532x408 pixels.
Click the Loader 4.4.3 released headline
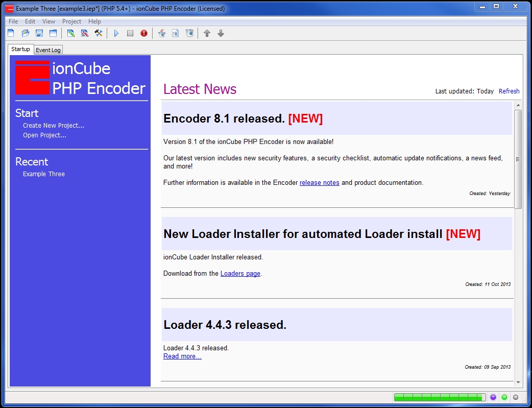pyautogui.click(x=225, y=325)
